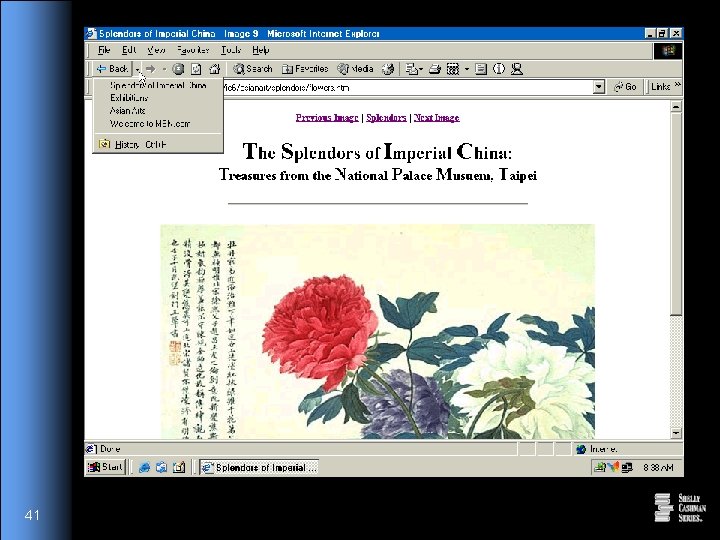Screen dimensions: 720x540
Task: Open the History toolbar icon
Action: click(x=388, y=69)
